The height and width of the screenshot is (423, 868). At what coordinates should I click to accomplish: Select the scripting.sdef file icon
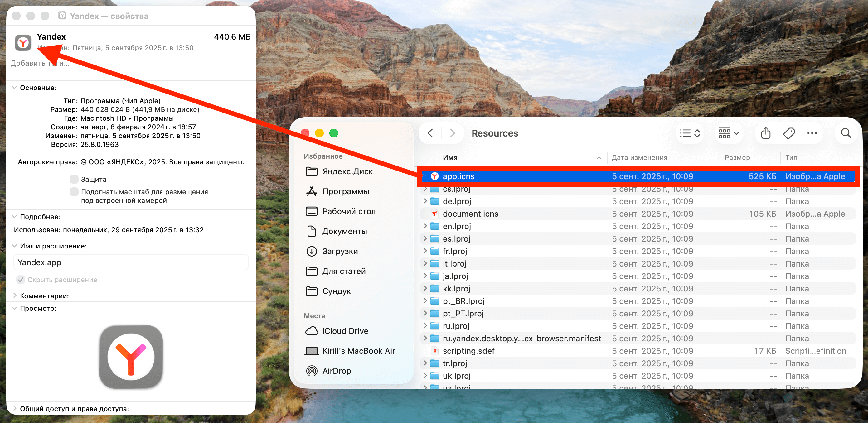tap(435, 351)
